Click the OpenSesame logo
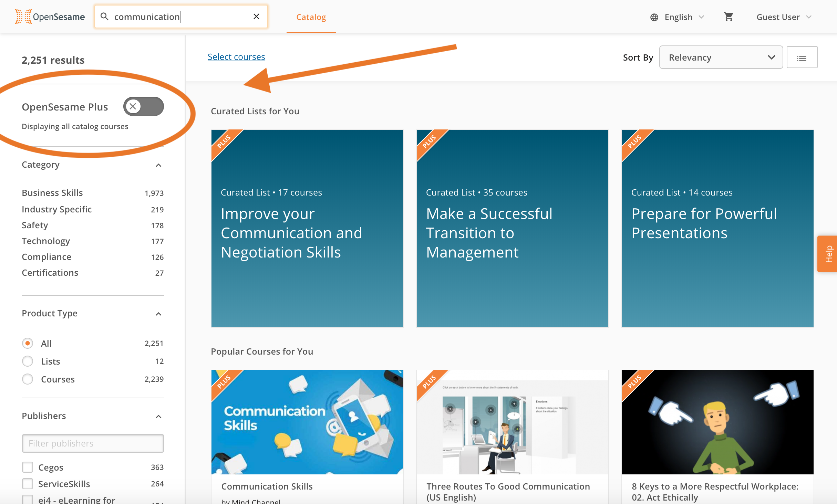This screenshot has width=837, height=504. (x=50, y=17)
